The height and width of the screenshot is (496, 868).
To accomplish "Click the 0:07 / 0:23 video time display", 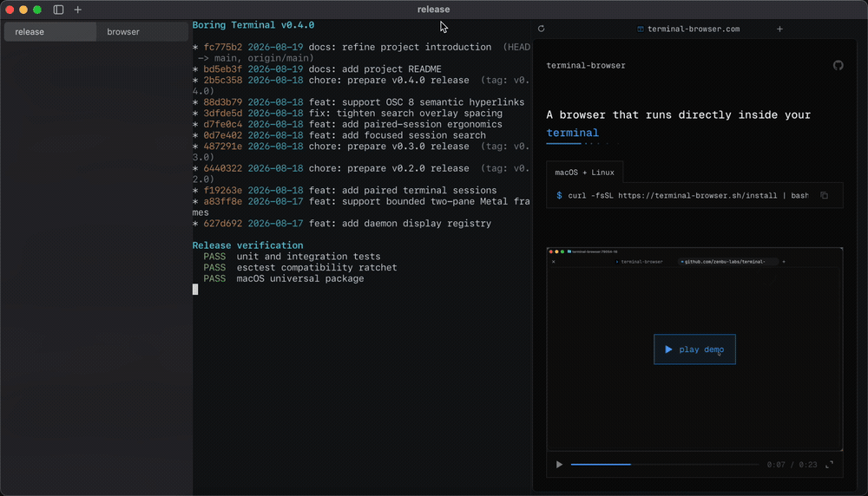I will coord(792,465).
